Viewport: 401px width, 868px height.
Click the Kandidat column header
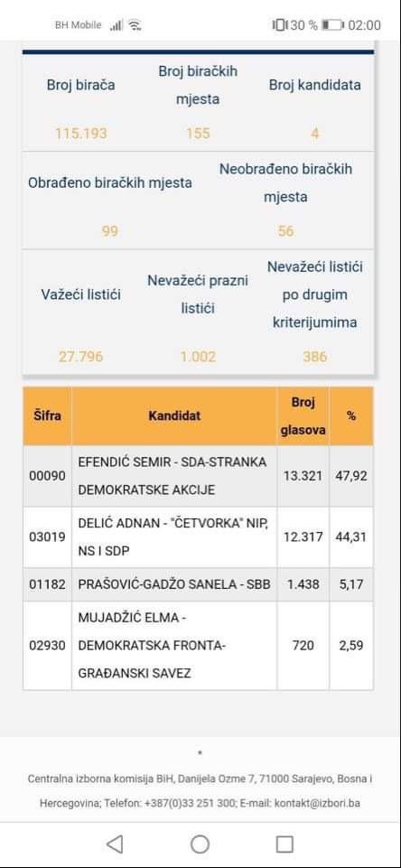(174, 415)
